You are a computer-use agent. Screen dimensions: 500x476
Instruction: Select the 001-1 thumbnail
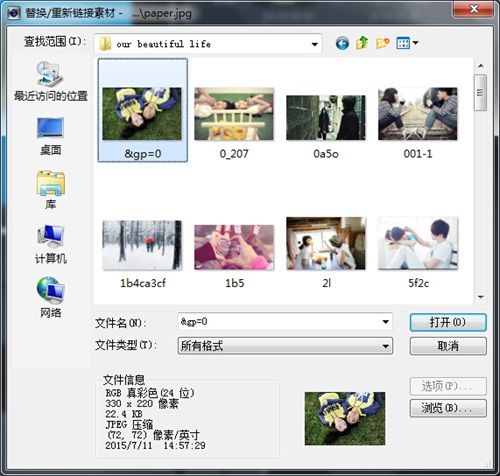point(418,114)
